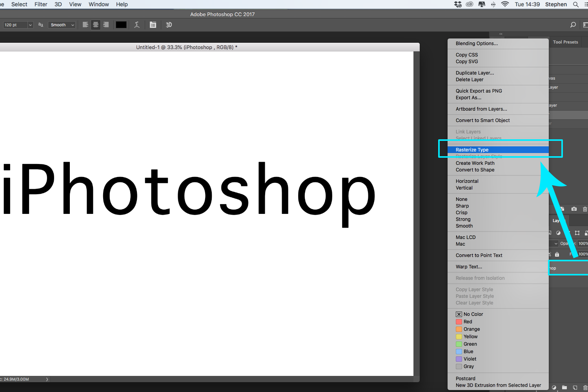Left align the text
The height and width of the screenshot is (392, 588).
(85, 25)
